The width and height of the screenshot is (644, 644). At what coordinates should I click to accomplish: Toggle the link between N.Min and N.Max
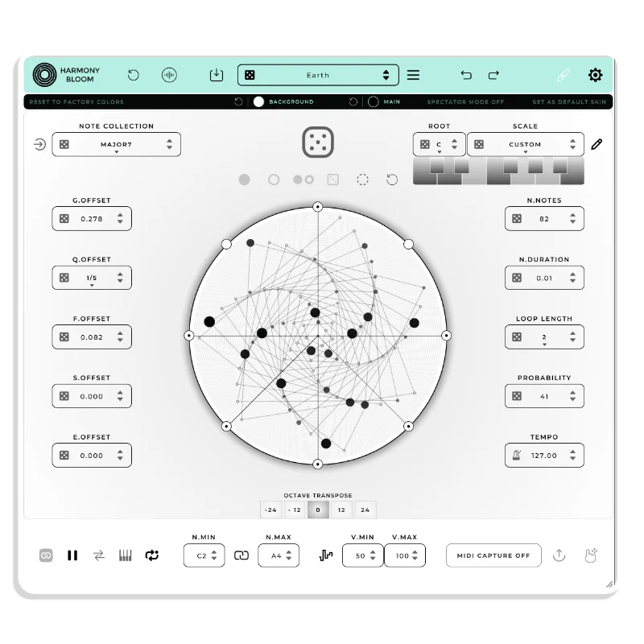(x=242, y=555)
